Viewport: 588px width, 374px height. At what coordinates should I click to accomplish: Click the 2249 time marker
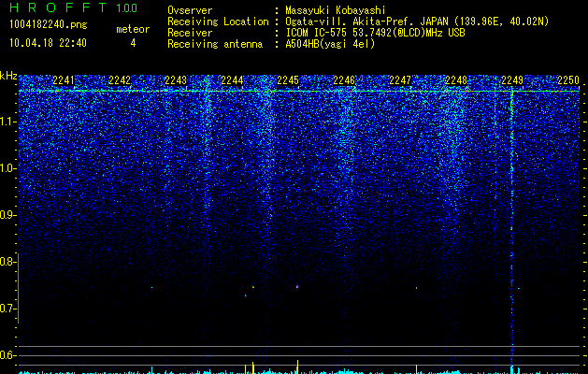click(512, 79)
